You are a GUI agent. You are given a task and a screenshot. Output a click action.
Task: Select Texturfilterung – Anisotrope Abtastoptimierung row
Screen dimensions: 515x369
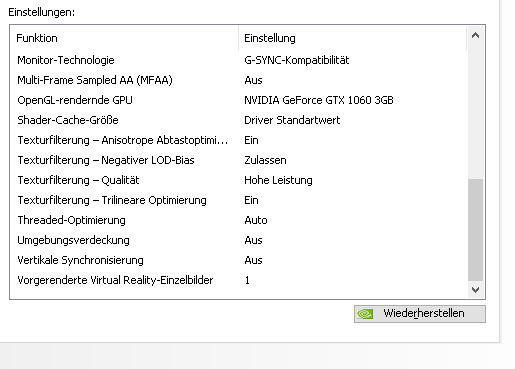[239, 140]
